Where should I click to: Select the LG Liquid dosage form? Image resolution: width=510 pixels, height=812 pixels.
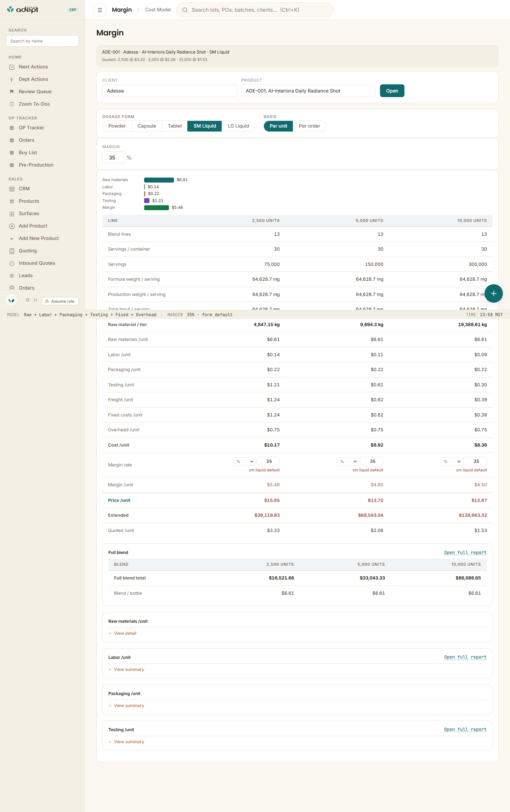click(238, 126)
